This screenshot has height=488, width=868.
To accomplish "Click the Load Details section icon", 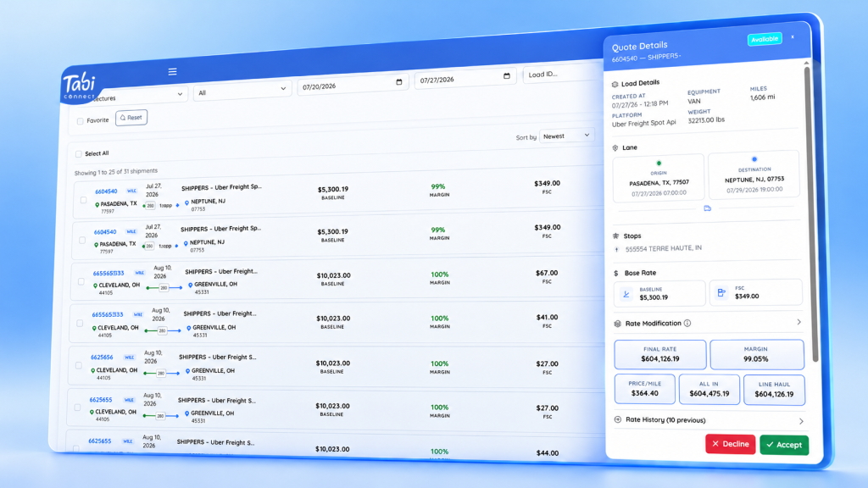I will (615, 84).
